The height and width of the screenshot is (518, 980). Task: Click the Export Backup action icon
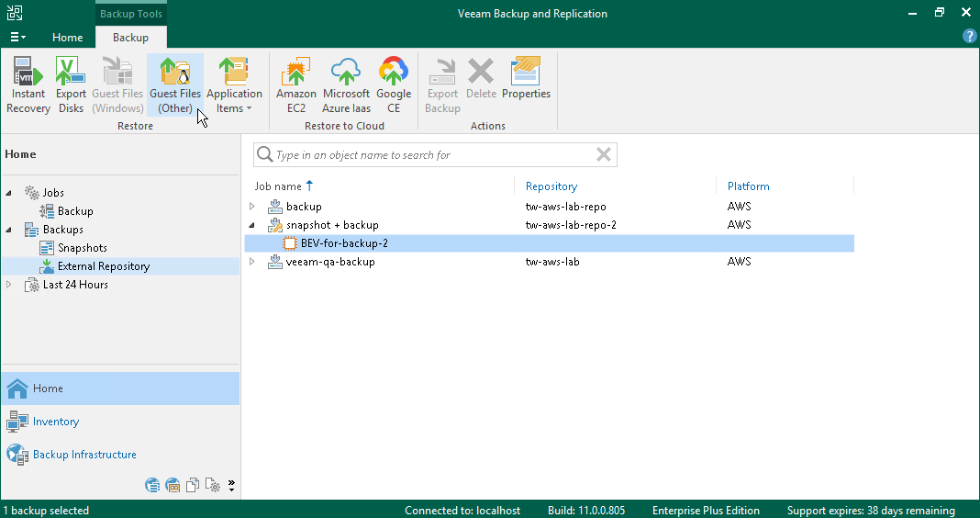tap(442, 85)
